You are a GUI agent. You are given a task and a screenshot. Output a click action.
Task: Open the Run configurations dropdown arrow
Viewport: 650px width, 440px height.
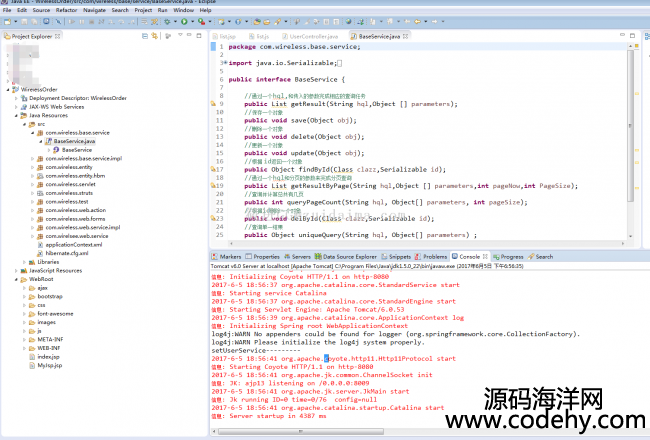pyautogui.click(x=192, y=22)
